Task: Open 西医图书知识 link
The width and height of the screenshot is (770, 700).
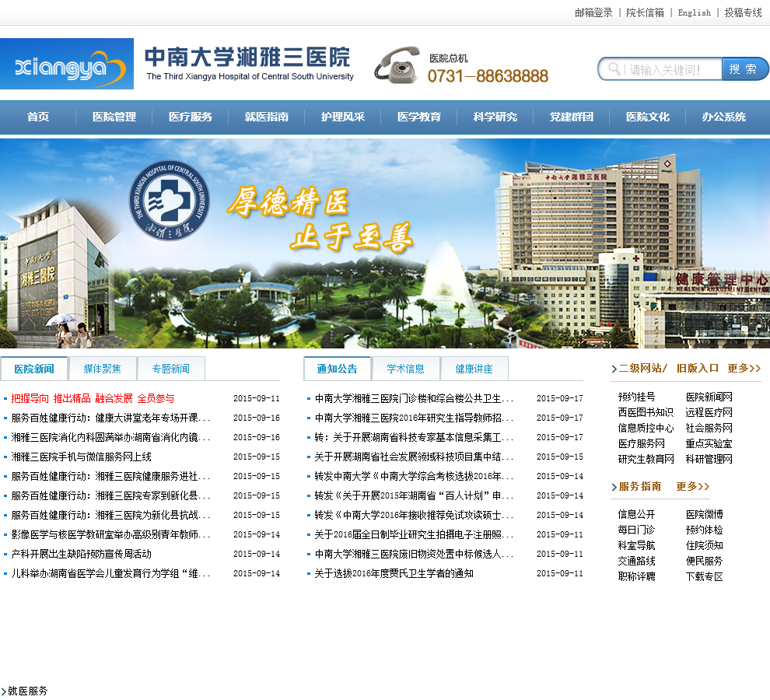Action: [x=646, y=413]
